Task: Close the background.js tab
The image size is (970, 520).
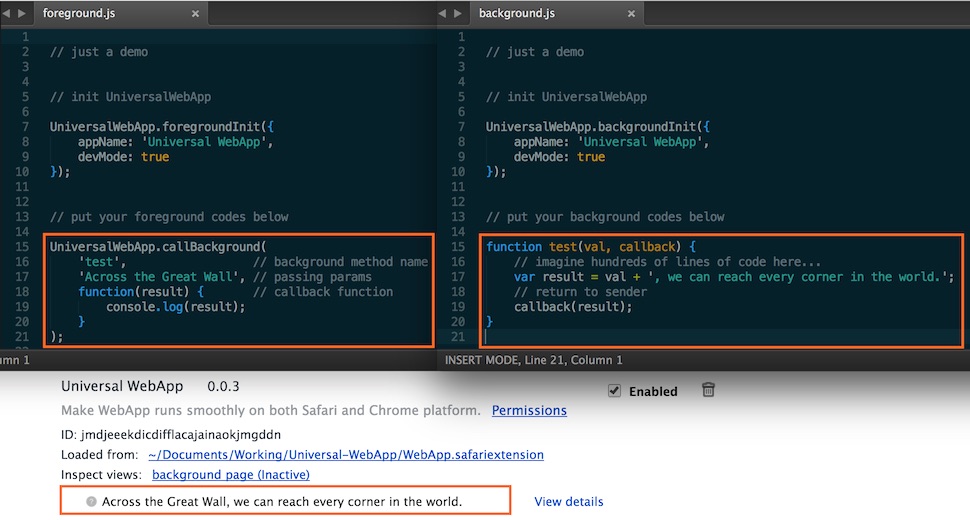Action: tap(631, 14)
